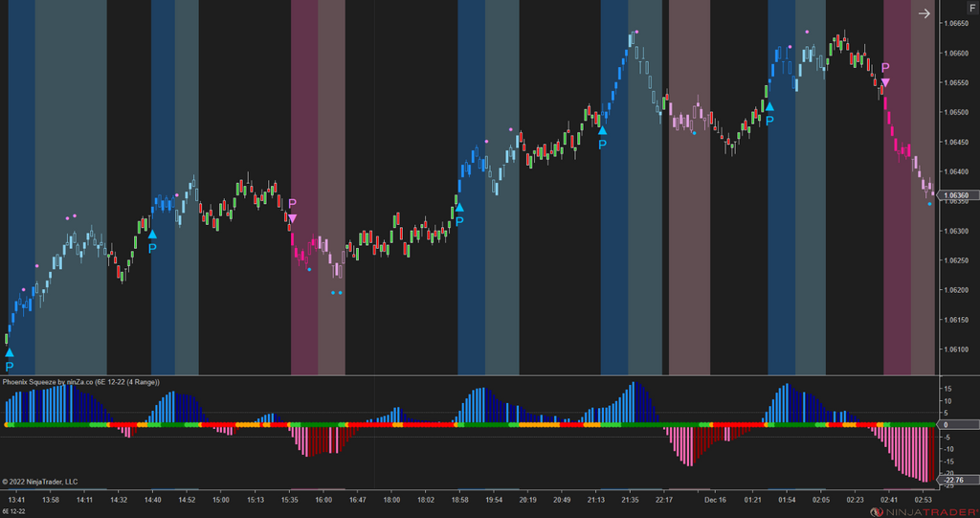Click the current price marker 1.06360
Viewport: 980px width, 518px height.
pos(956,196)
